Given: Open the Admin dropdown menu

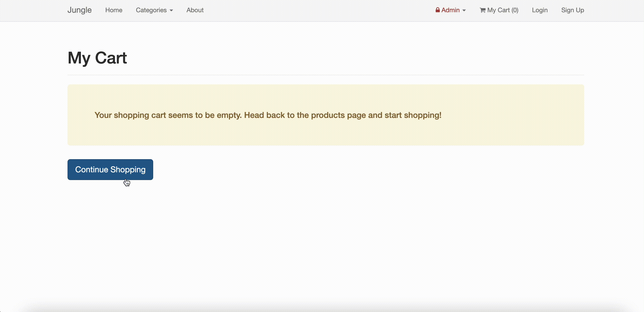Looking at the screenshot, I should click(450, 10).
